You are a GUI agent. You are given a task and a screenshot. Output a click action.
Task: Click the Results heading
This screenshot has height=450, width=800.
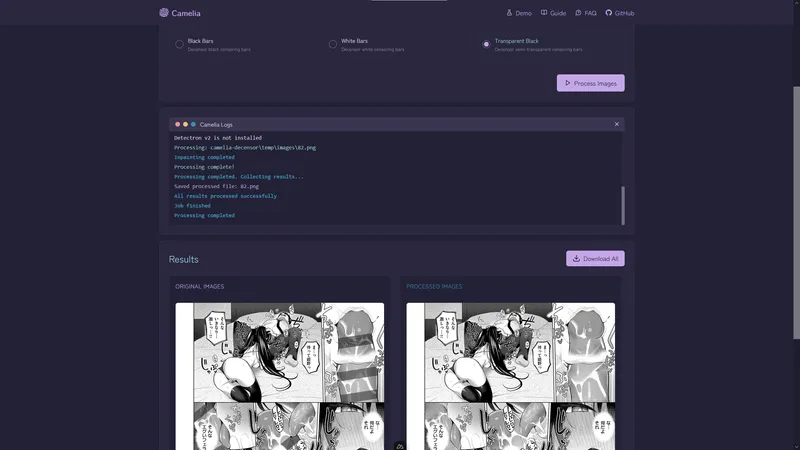tap(184, 259)
